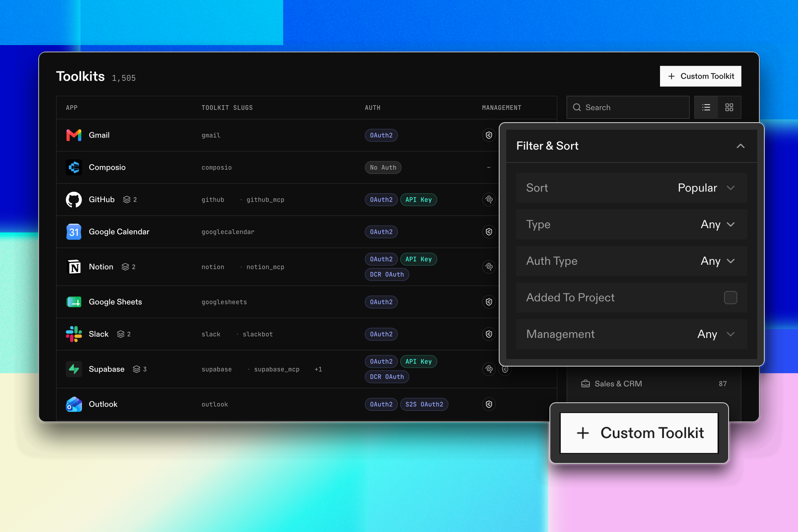Screen dimensions: 798x532
Task: Check the Added To Project checkbox
Action: [x=730, y=298]
